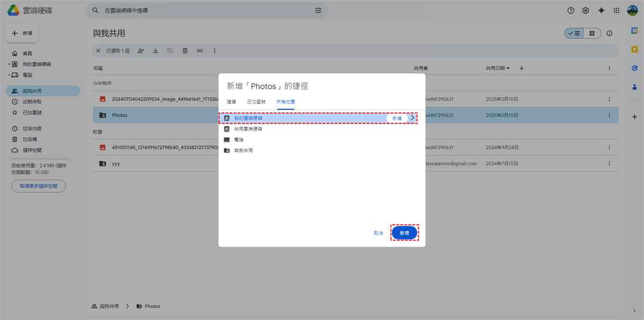Open the Google apps grid
The height and width of the screenshot is (320, 644).
pyautogui.click(x=617, y=10)
